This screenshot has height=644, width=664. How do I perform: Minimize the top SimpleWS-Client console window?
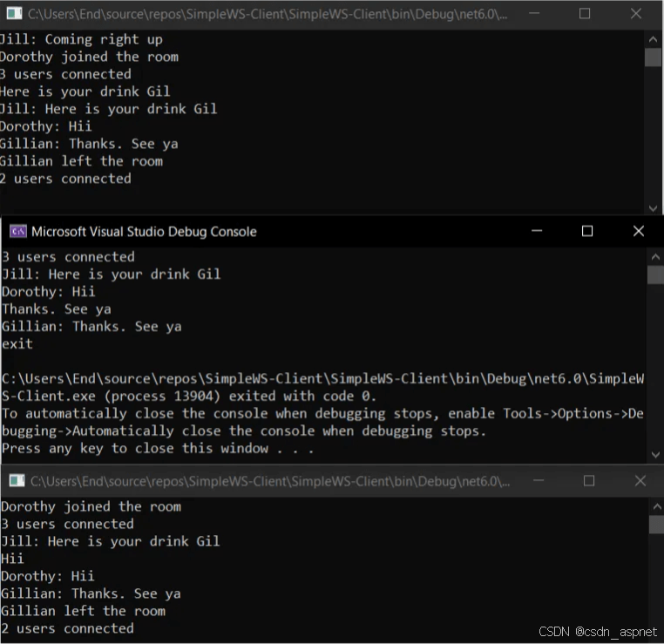534,14
